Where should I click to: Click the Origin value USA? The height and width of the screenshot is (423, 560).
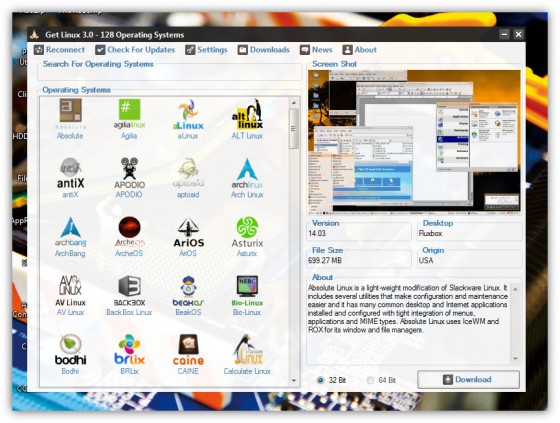[x=426, y=260]
